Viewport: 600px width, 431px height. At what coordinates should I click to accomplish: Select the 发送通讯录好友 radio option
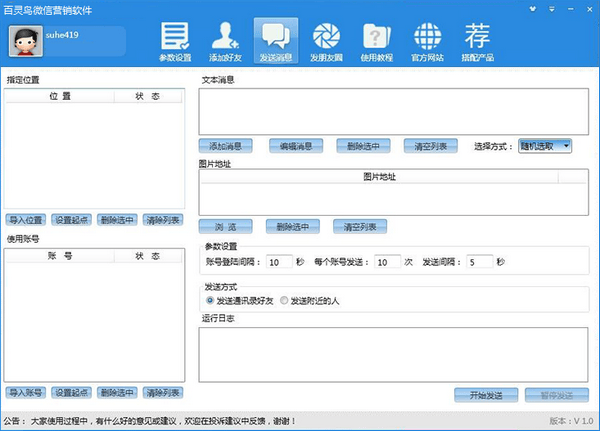[x=210, y=300]
